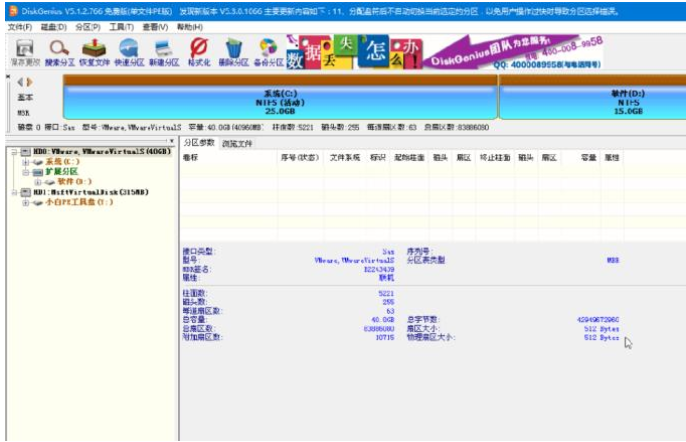Open the 磁盘(D) menu
This screenshot has height=442, width=686.
(x=54, y=27)
